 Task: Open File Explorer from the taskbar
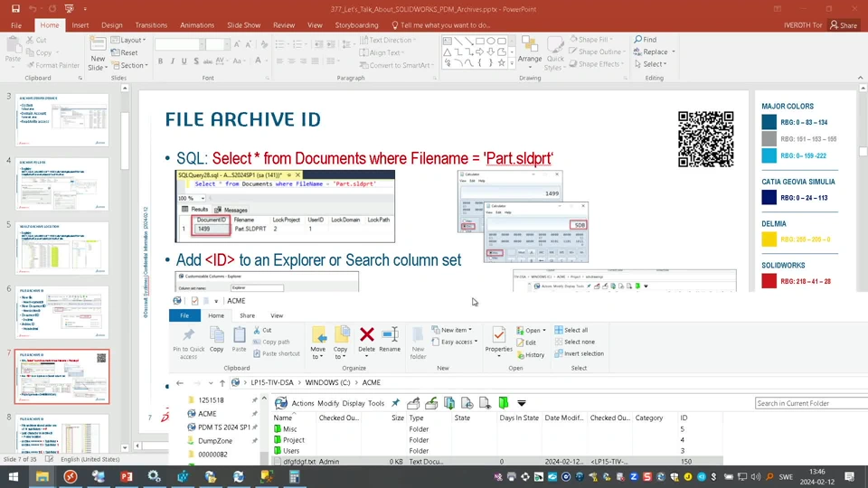(x=42, y=476)
